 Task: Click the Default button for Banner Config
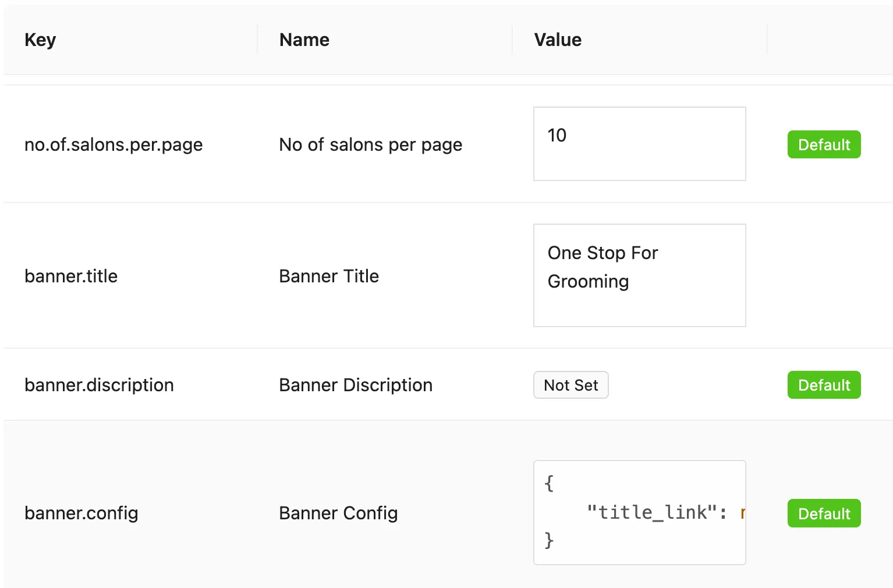point(823,513)
